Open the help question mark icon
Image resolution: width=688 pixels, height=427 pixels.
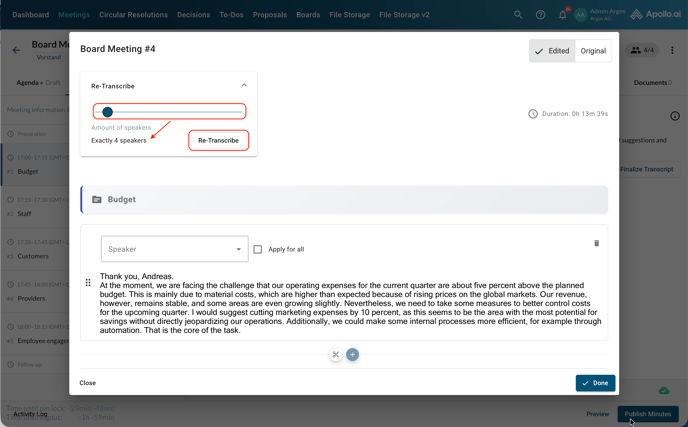click(540, 15)
